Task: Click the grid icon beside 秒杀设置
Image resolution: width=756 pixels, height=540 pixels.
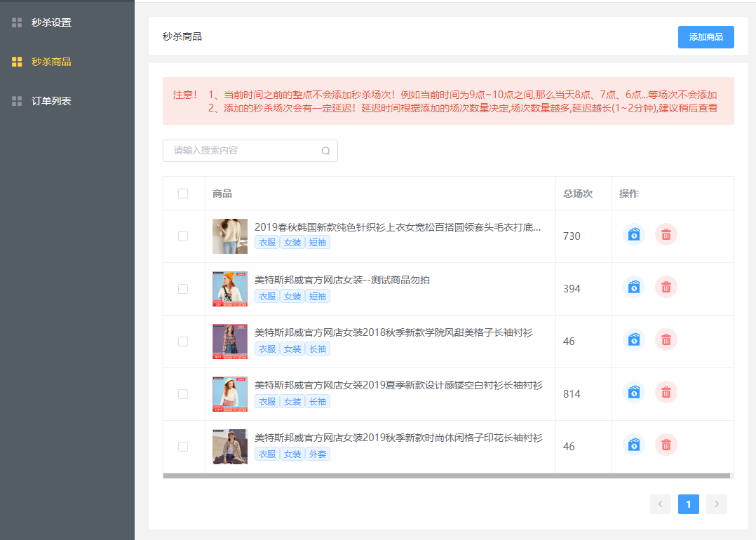Action: (x=17, y=22)
